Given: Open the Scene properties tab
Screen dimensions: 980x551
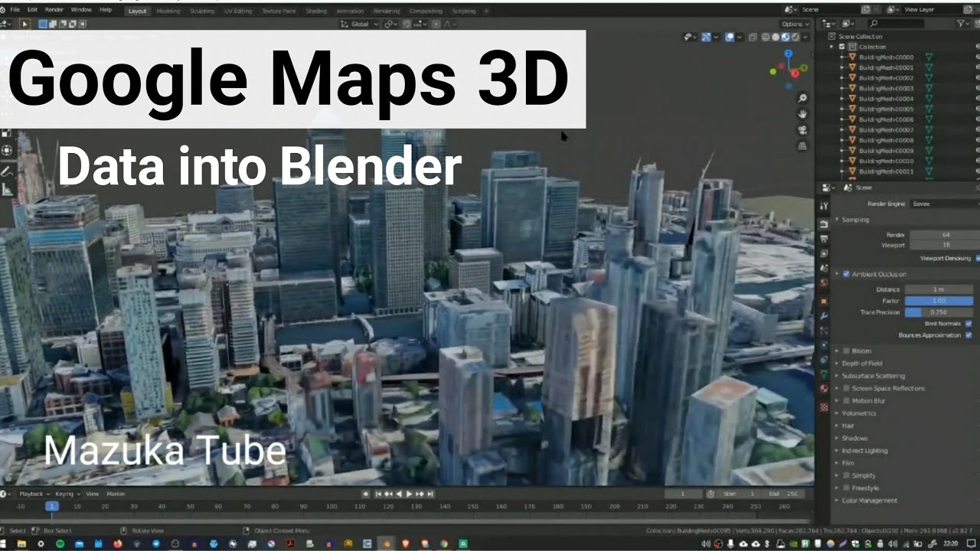Looking at the screenshot, I should 824,268.
